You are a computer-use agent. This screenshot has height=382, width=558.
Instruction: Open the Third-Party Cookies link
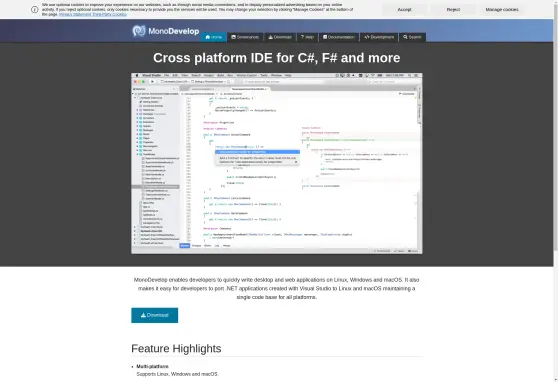pos(109,14)
